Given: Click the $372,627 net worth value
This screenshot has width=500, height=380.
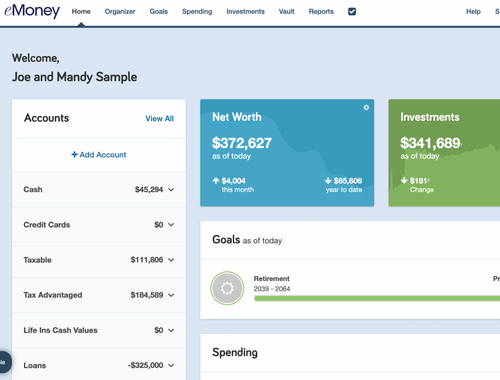Looking at the screenshot, I should 242,143.
